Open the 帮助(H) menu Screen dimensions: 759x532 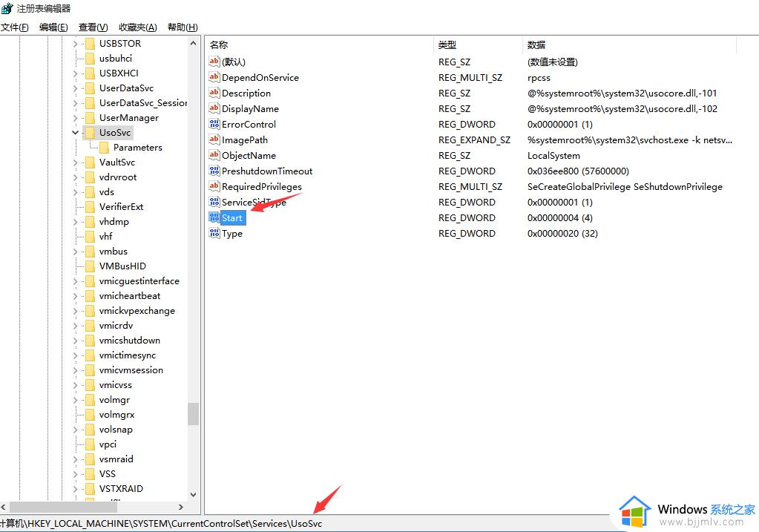click(183, 27)
